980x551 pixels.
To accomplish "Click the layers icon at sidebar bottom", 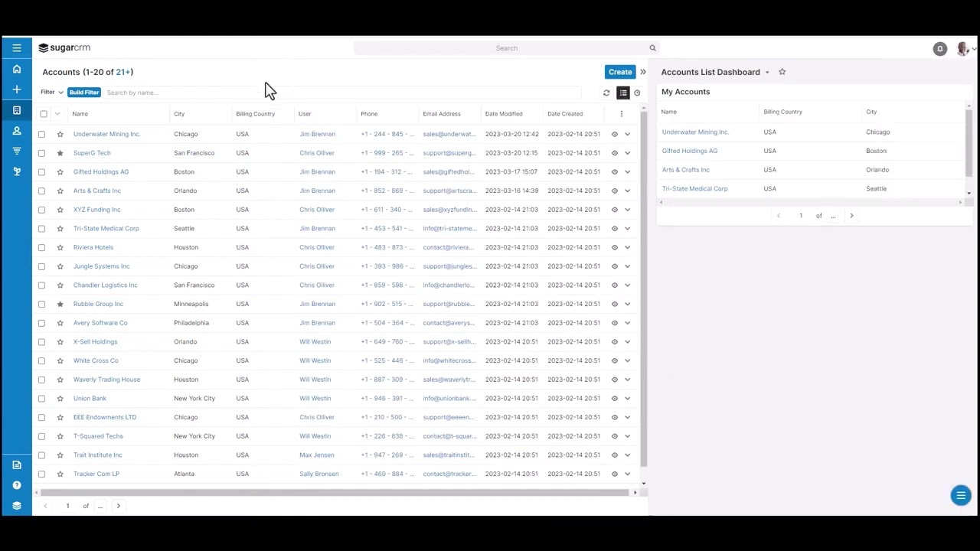I will (x=17, y=506).
